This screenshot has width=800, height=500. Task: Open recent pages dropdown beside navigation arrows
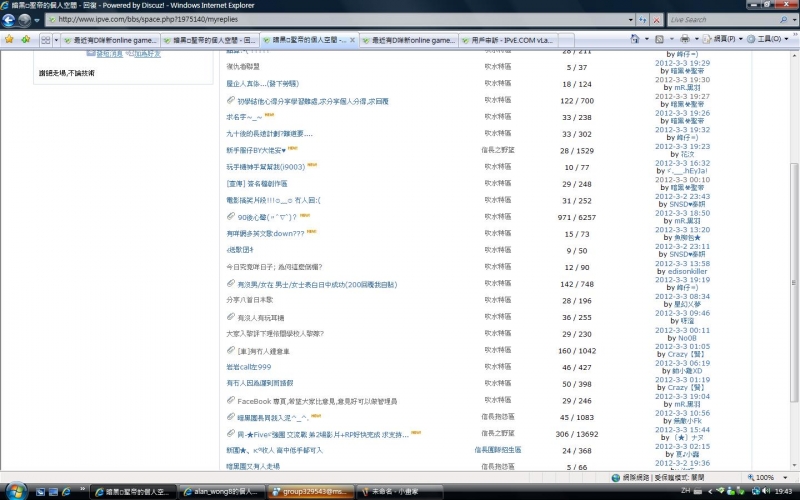(x=37, y=20)
